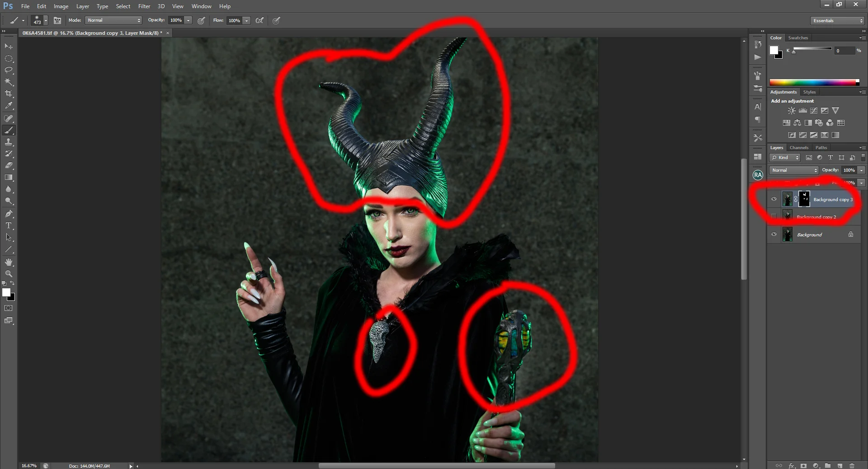
Task: Pick a color from the spectrum ramp
Action: [814, 82]
